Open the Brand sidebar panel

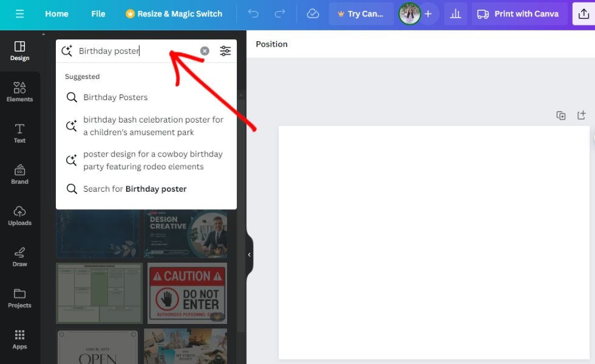pos(19,175)
